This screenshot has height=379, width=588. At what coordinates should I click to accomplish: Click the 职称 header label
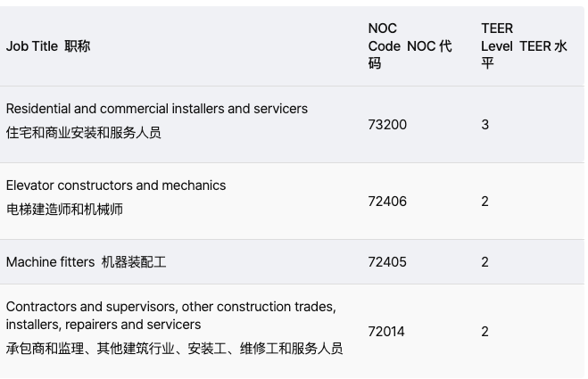78,46
